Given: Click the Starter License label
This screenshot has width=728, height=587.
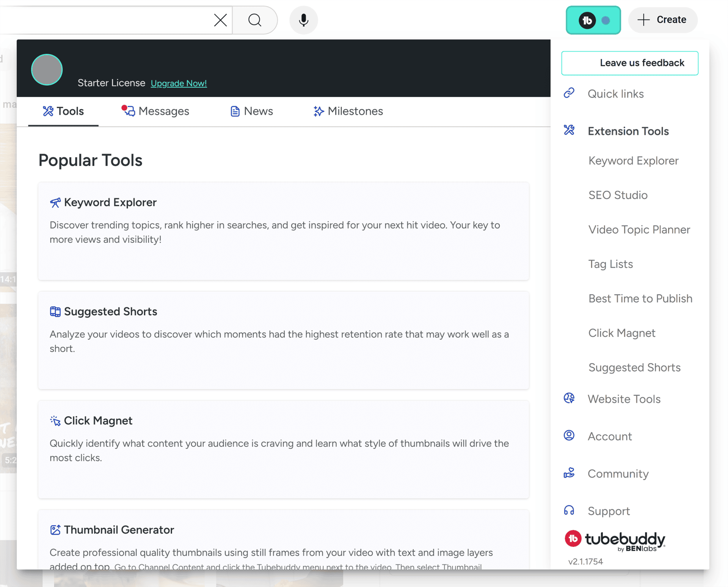Looking at the screenshot, I should 111,83.
